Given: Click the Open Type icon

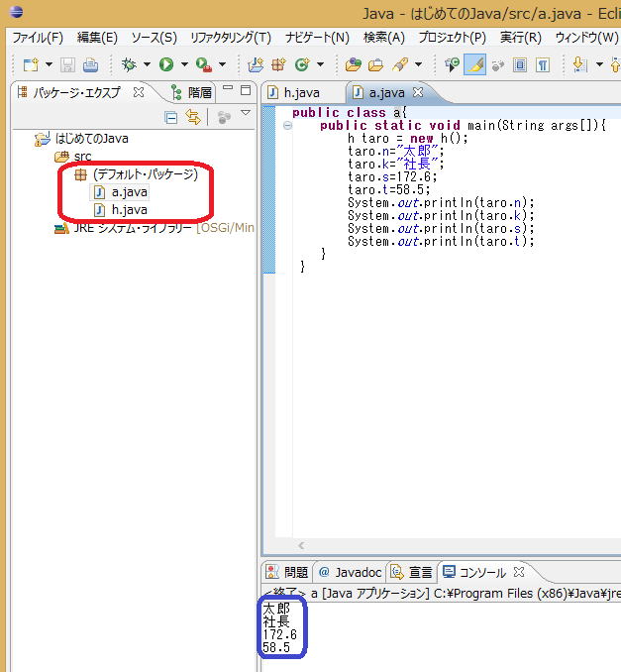Looking at the screenshot, I should [x=353, y=64].
